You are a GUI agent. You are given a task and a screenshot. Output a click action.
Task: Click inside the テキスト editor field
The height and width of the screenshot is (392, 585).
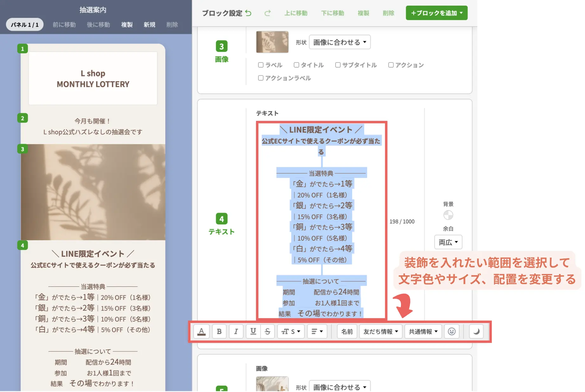point(322,221)
